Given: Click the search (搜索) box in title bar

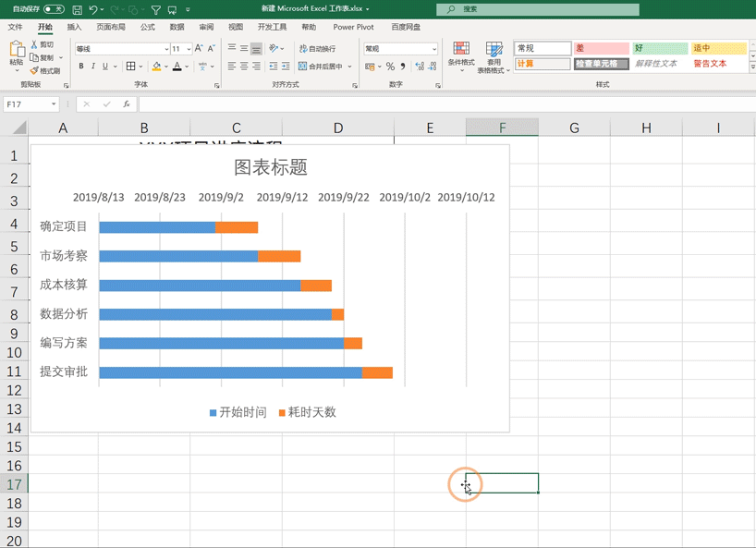Looking at the screenshot, I should [538, 9].
